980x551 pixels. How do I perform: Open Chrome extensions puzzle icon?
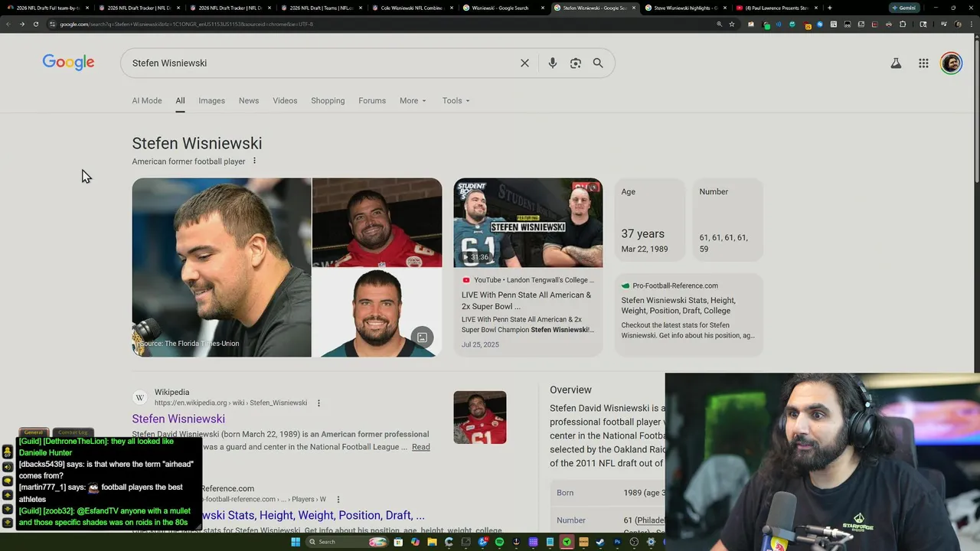903,24
